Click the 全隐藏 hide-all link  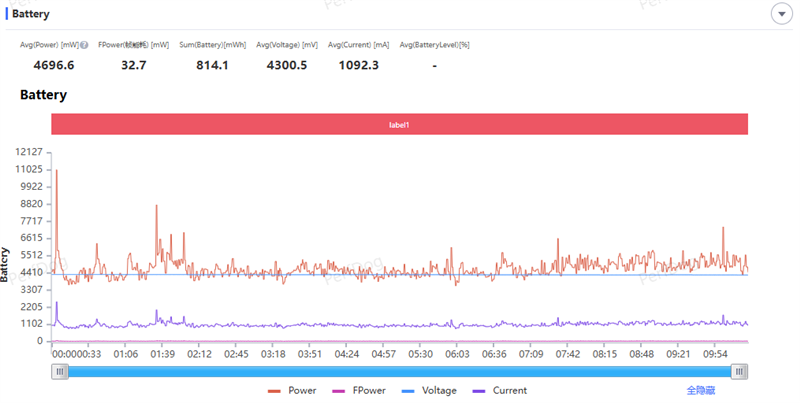[x=700, y=390]
